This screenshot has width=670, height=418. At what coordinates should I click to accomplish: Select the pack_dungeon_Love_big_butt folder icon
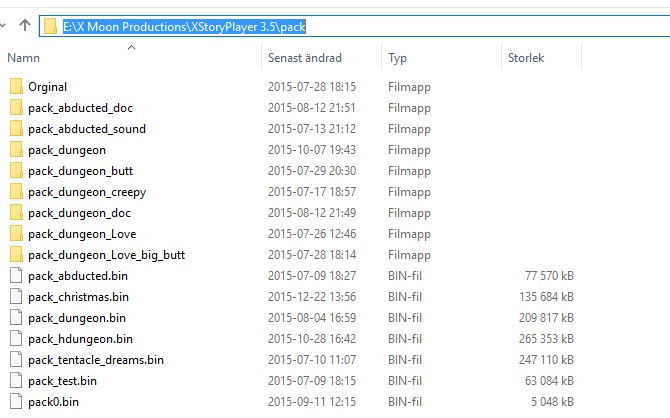16,254
